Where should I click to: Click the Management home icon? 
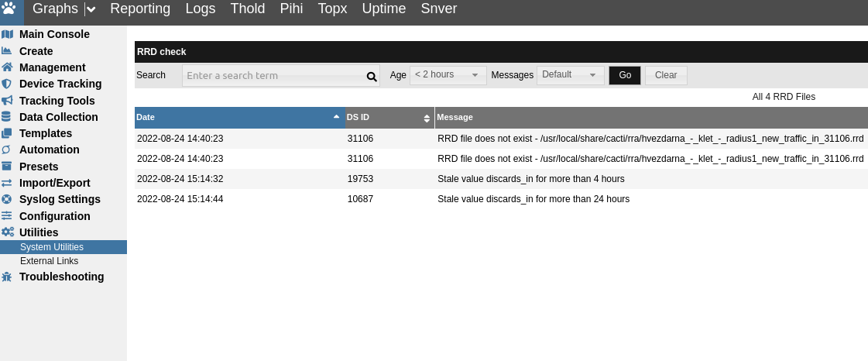click(7, 67)
